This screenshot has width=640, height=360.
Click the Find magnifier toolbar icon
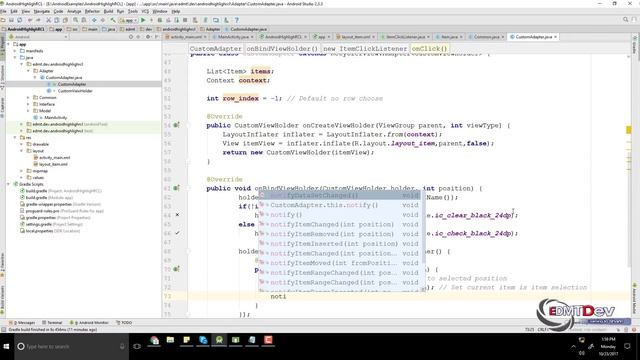click(x=76, y=20)
